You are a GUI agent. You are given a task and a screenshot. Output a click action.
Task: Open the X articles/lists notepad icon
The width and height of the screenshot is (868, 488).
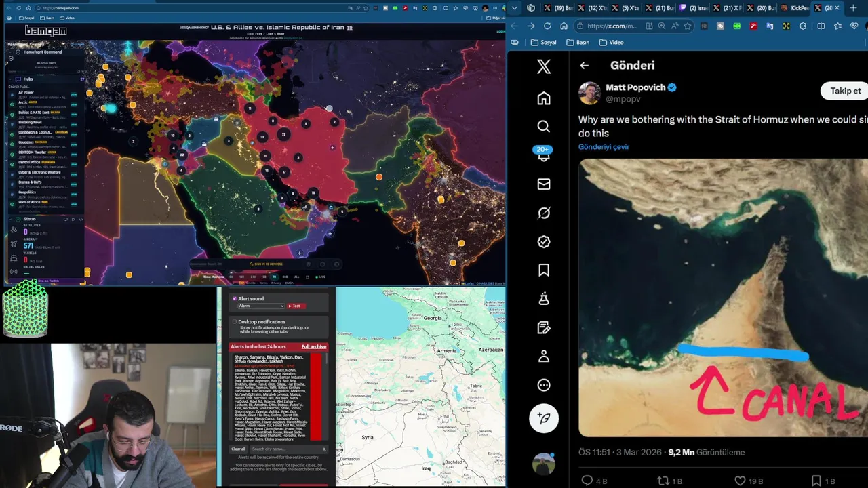[x=543, y=327]
